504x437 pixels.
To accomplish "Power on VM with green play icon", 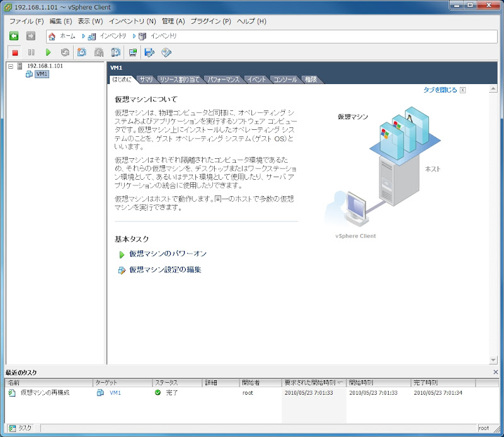I will point(49,52).
